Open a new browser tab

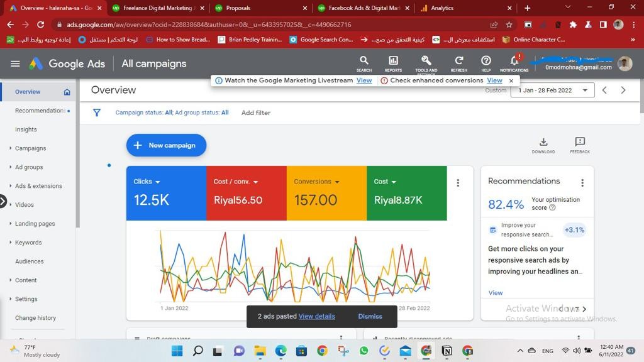click(x=528, y=8)
